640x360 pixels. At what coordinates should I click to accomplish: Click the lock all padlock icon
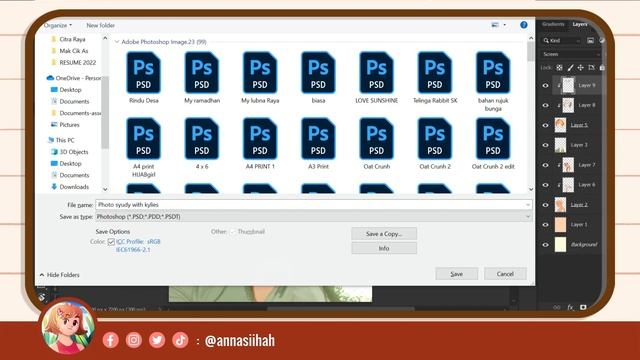(602, 68)
